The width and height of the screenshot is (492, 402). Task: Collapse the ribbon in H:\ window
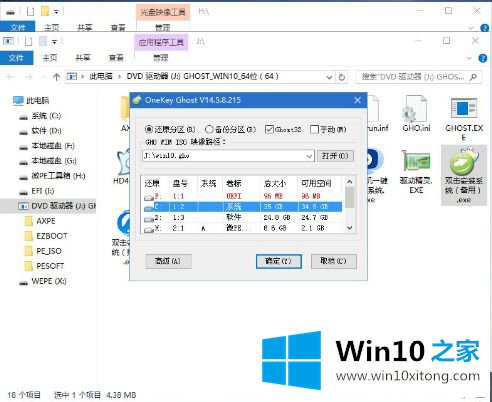(x=471, y=28)
